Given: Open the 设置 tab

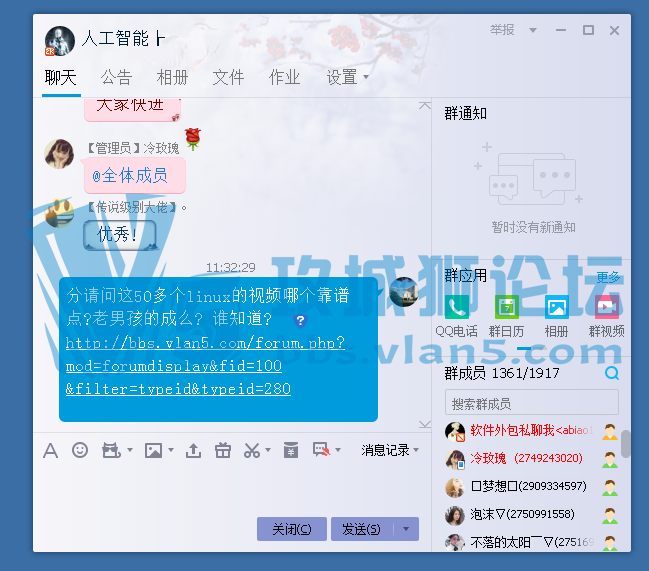Looking at the screenshot, I should (x=342, y=77).
